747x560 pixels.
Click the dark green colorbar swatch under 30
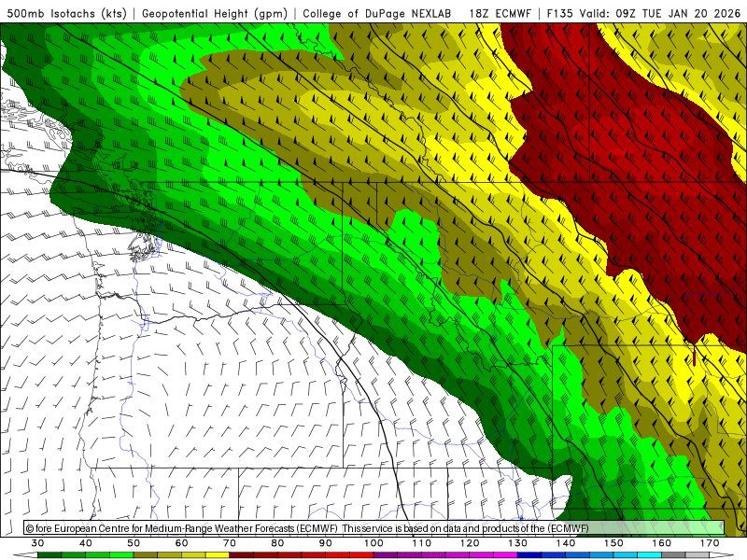coord(49,555)
